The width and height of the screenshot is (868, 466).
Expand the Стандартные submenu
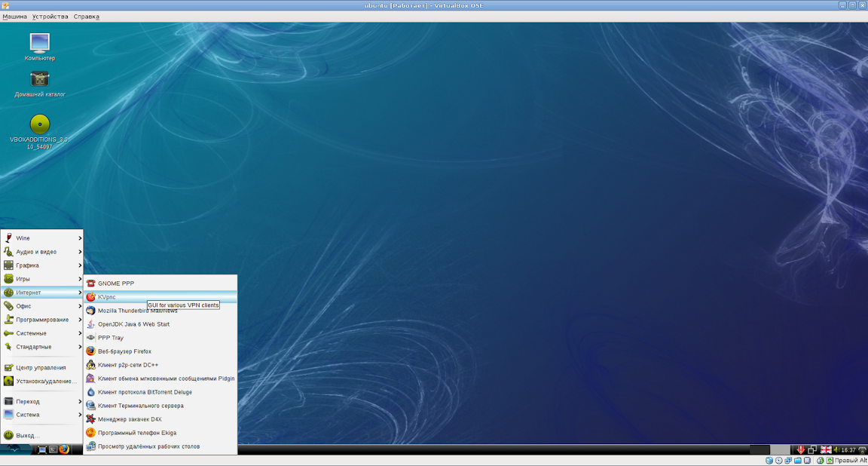42,347
